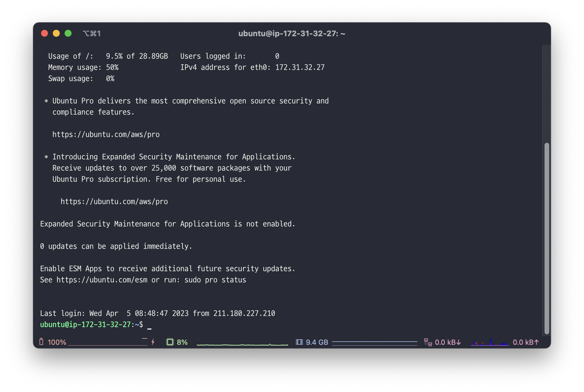Click the 'sudo pro status' command text
This screenshot has height=392, width=584.
tap(215, 280)
